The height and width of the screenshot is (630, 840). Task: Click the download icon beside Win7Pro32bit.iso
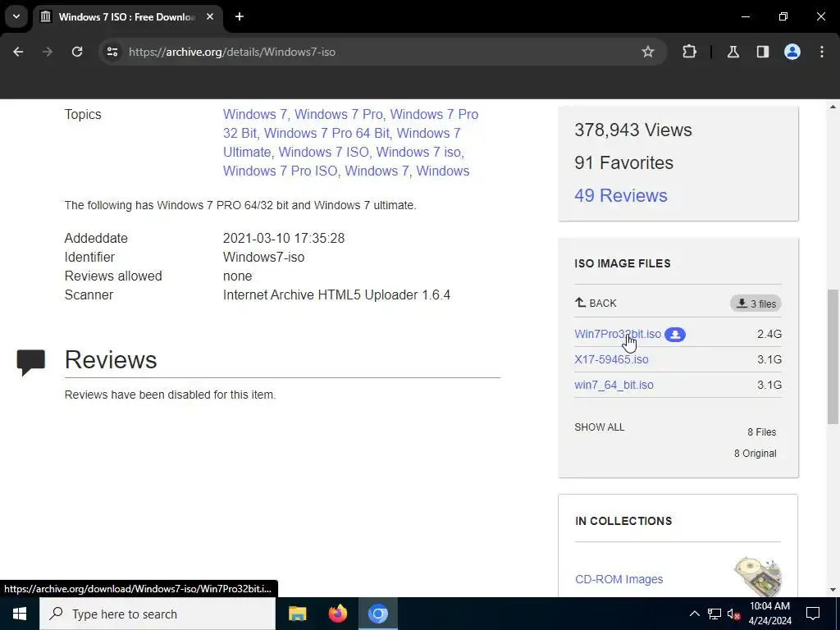coord(675,335)
